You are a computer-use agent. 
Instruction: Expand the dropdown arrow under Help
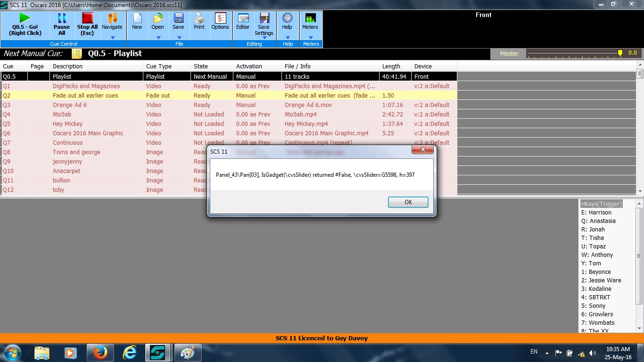(x=287, y=37)
